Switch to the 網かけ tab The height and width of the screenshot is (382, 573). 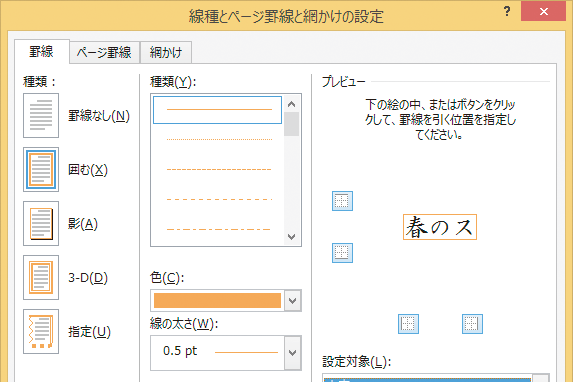(x=166, y=52)
